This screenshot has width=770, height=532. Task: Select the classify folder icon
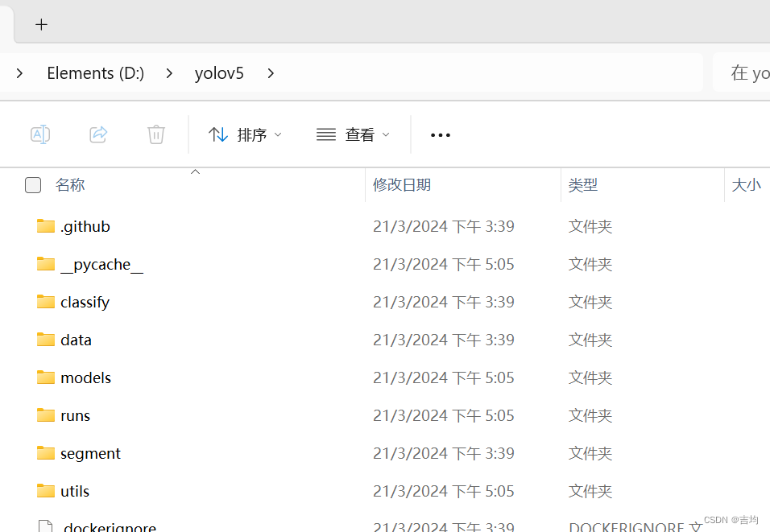46,302
